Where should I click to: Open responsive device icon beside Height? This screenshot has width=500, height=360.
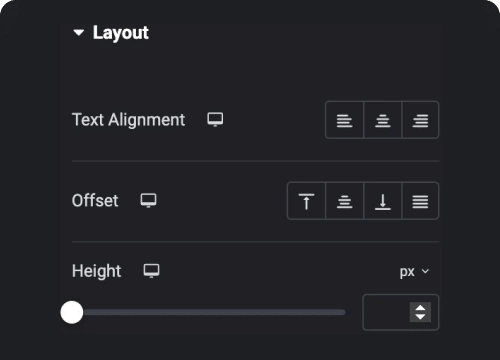click(x=151, y=271)
